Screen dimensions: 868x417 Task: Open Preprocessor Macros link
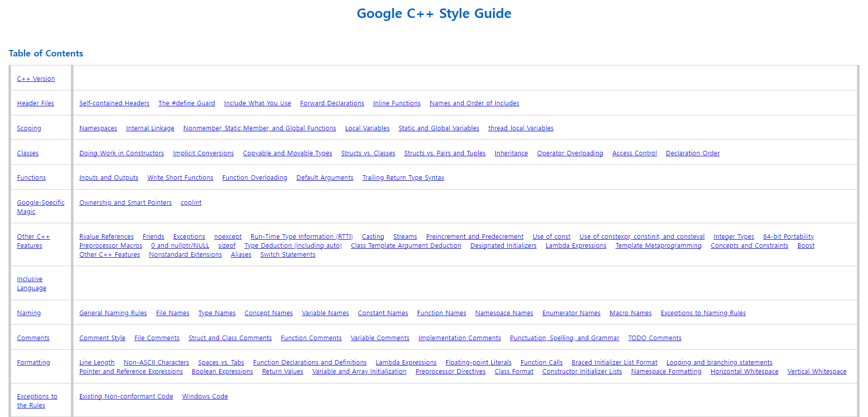111,246
